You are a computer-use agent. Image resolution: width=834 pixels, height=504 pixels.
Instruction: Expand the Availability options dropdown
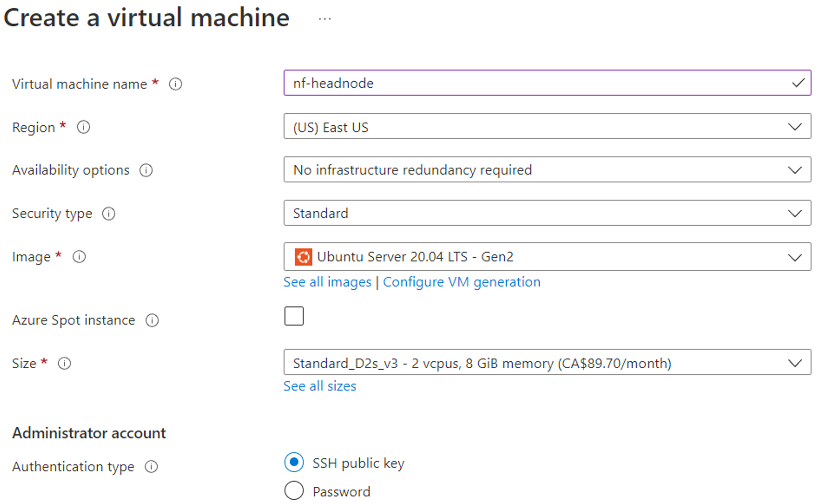[547, 170]
